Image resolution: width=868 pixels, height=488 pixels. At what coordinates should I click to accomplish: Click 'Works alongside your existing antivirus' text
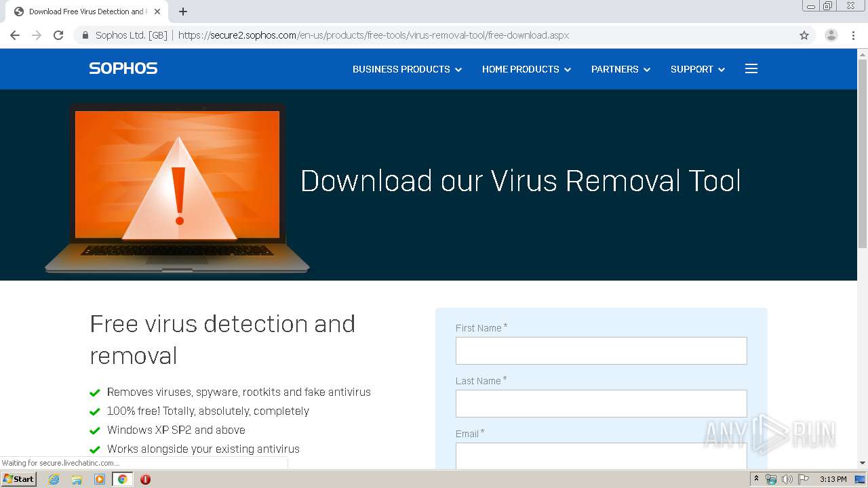(x=203, y=449)
